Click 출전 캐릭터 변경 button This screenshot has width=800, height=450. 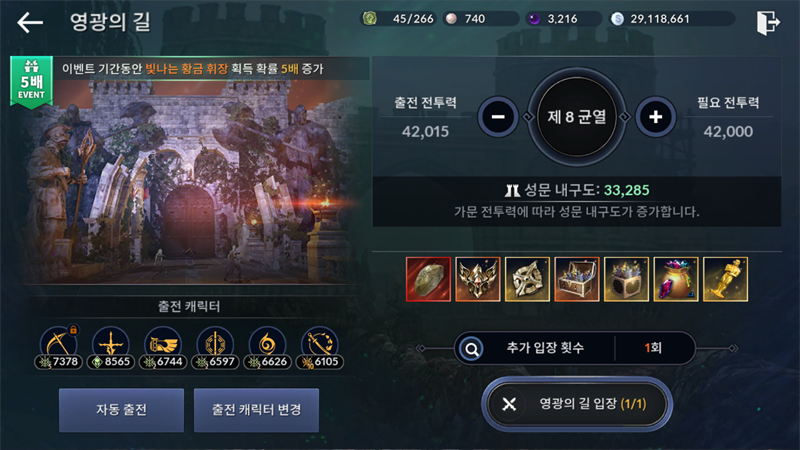256,410
